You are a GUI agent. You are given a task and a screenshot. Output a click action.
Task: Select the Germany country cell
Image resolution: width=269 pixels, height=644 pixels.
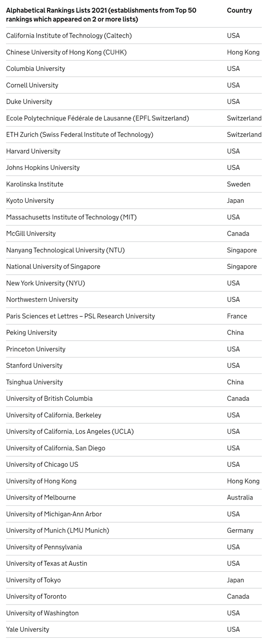point(240,531)
